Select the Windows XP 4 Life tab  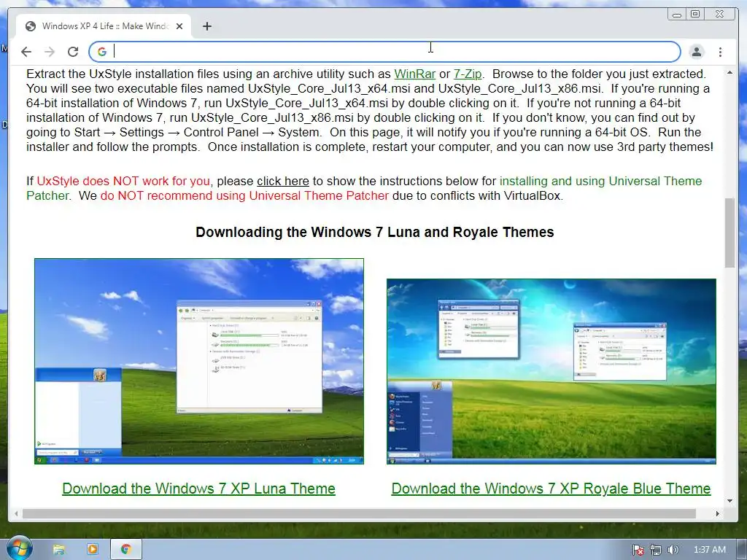[x=104, y=26]
